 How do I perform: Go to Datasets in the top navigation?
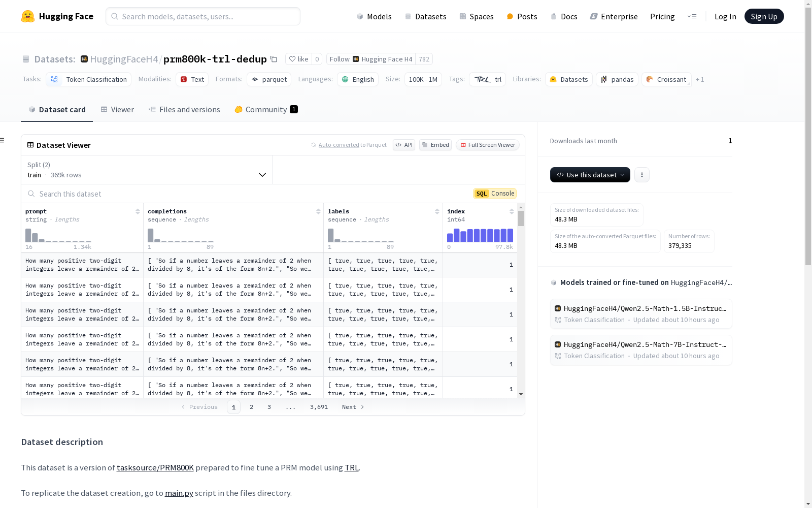point(425,16)
